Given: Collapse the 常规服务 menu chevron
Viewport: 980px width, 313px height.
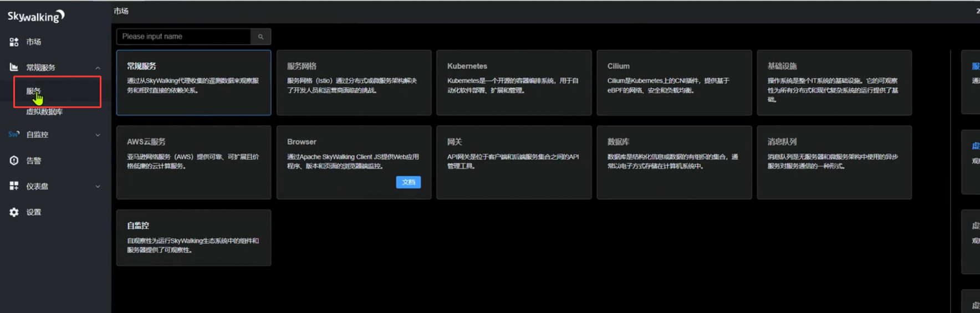Looking at the screenshot, I should click(x=98, y=68).
